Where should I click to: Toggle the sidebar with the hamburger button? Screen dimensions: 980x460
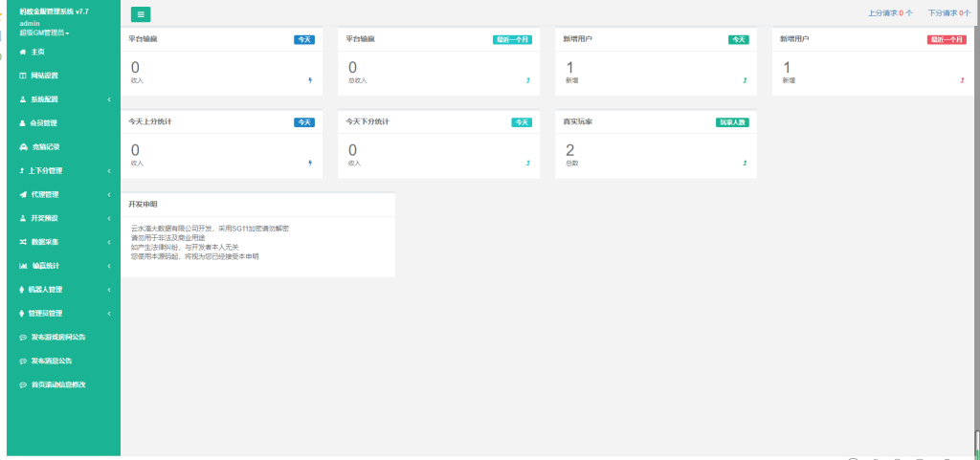coord(141,14)
